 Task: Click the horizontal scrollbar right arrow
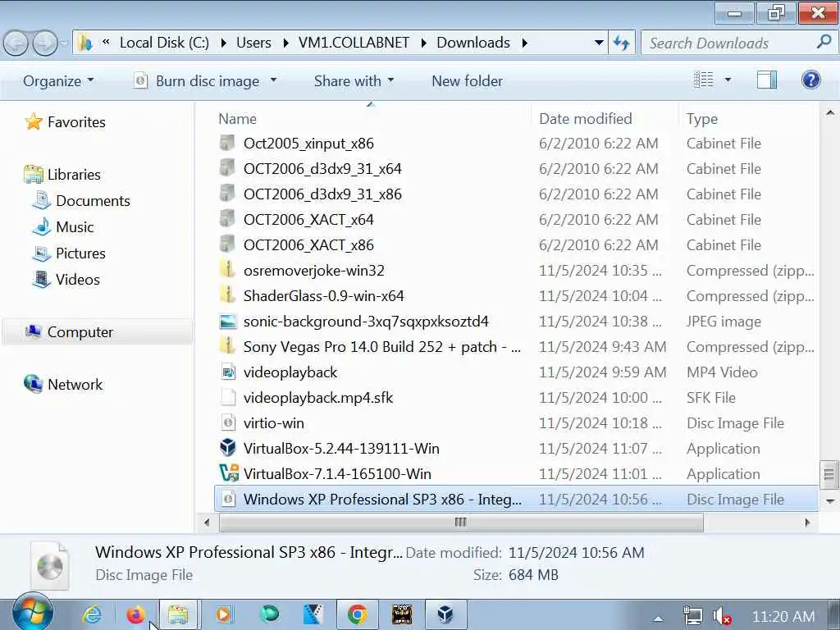[x=807, y=523]
